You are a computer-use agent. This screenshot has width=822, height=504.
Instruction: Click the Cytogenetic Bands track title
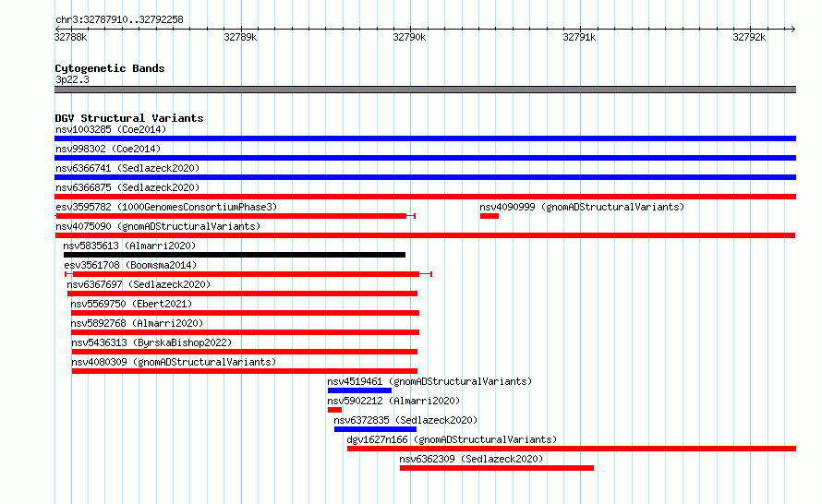[110, 68]
